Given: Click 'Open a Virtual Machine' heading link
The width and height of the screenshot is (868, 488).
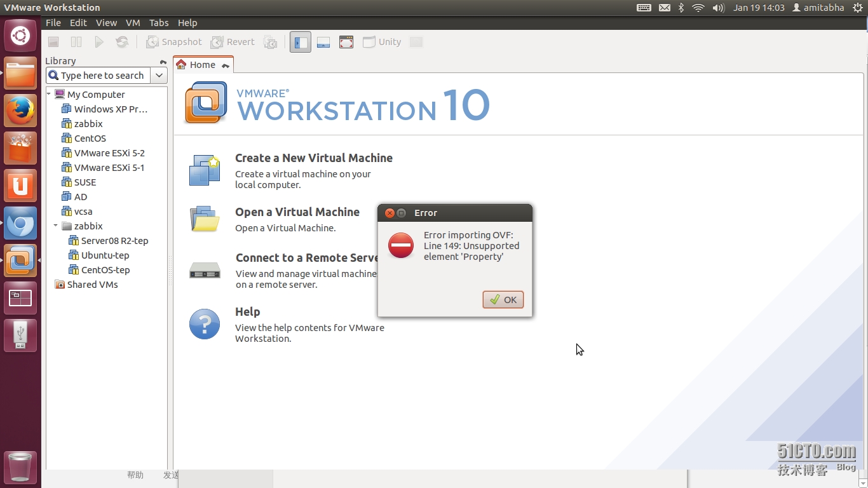Looking at the screenshot, I should click(x=297, y=212).
